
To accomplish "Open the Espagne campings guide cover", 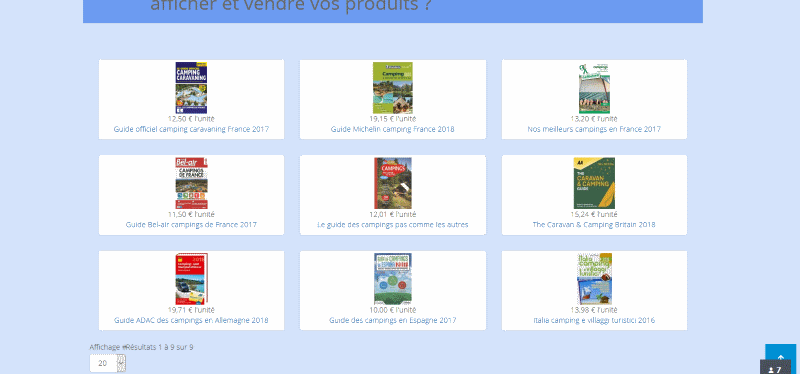I will pos(392,279).
